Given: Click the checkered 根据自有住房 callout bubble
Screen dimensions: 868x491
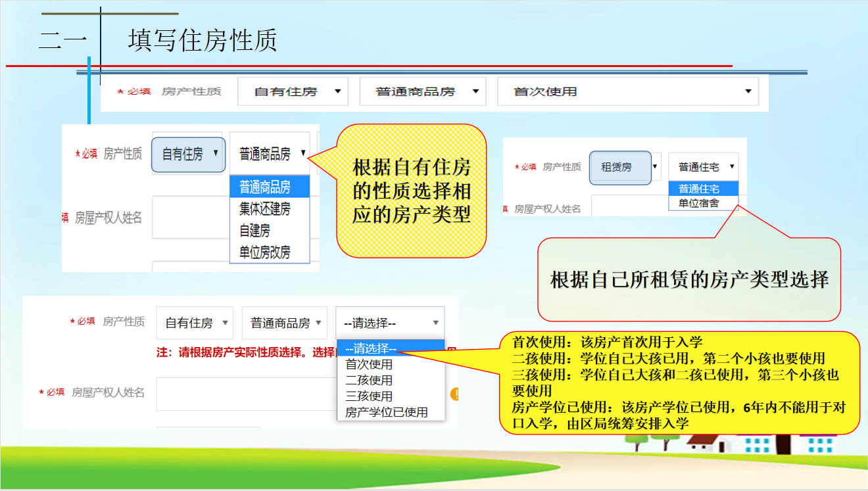Looking at the screenshot, I should 412,191.
